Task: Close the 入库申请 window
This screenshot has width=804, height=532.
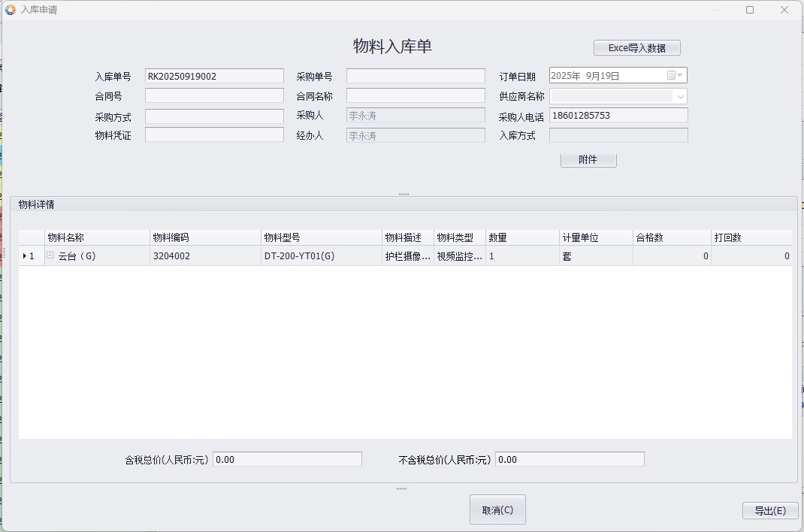Action: [784, 10]
